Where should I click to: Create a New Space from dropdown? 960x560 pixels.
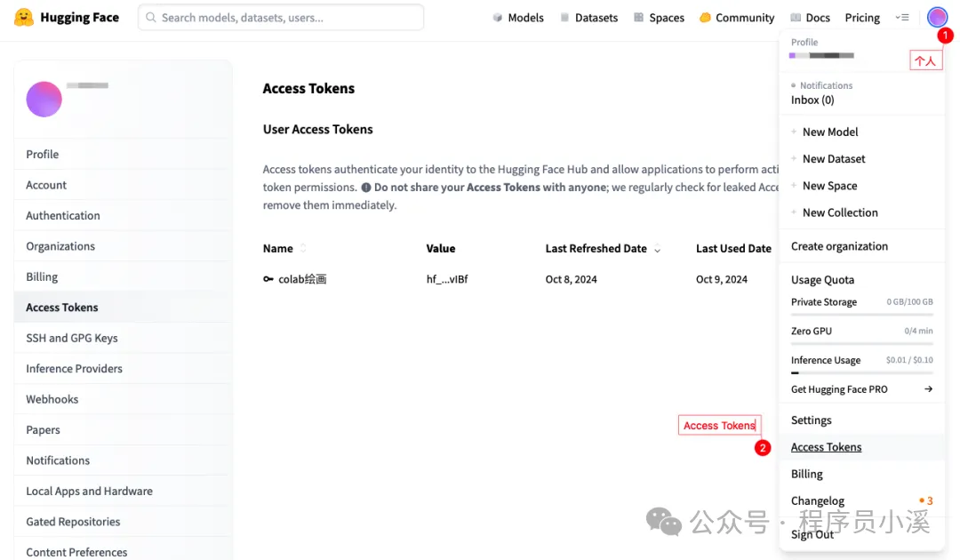coord(829,186)
